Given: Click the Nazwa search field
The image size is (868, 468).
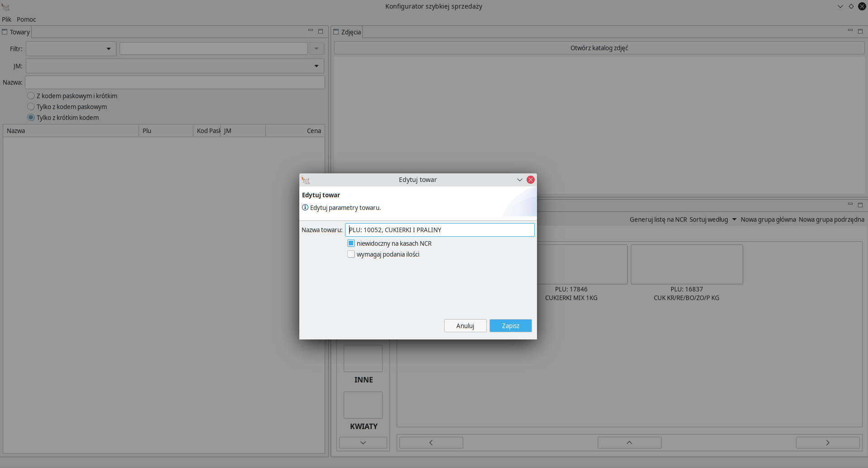Looking at the screenshot, I should pos(175,82).
